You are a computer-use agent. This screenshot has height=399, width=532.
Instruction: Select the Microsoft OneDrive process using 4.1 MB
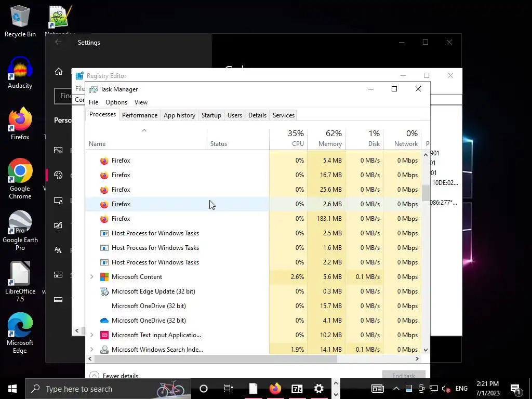coord(254,320)
